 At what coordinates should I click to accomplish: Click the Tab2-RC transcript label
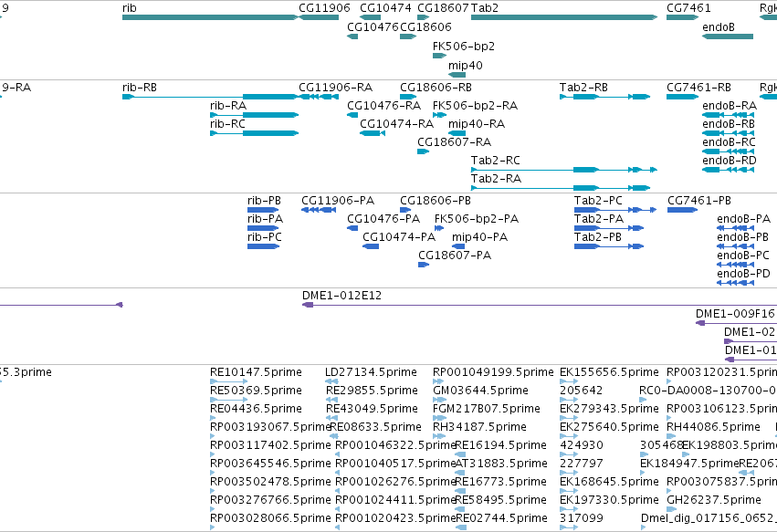pyautogui.click(x=496, y=161)
